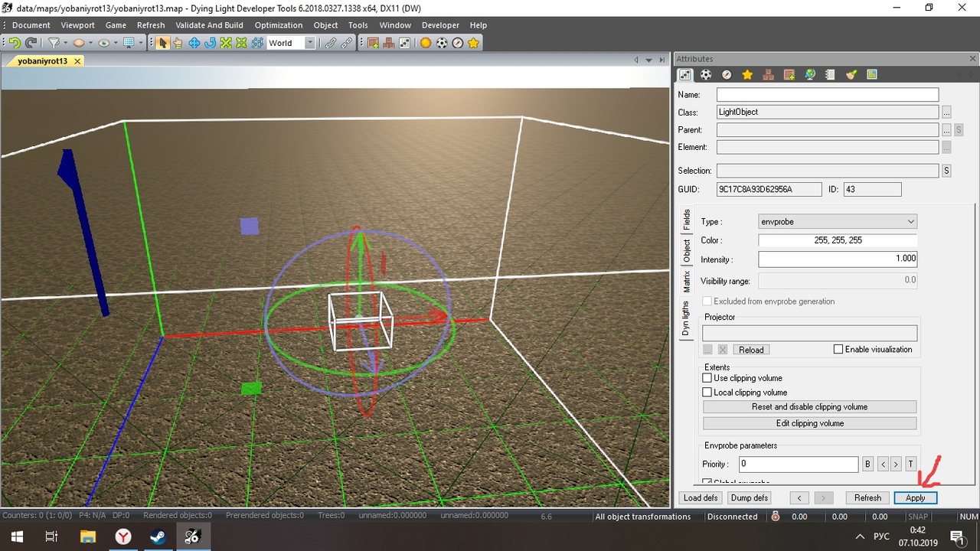Click the nodes icon in main toolbar
The height and width of the screenshot is (551, 980).
click(405, 43)
